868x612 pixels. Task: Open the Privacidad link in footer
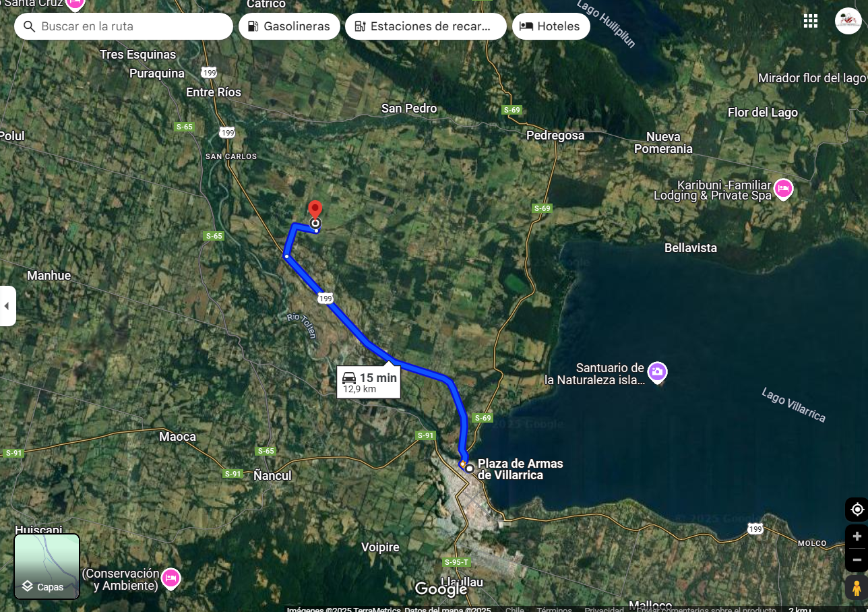604,609
